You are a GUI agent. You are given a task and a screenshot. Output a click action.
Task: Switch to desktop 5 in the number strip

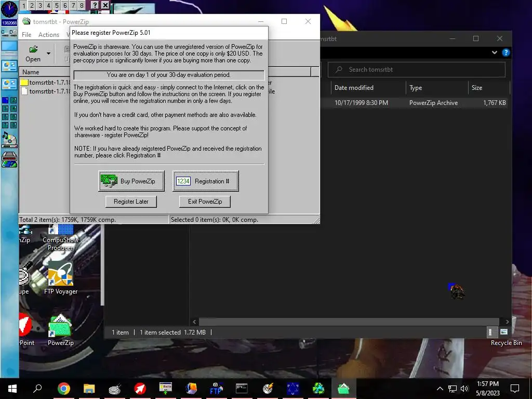[57, 5]
